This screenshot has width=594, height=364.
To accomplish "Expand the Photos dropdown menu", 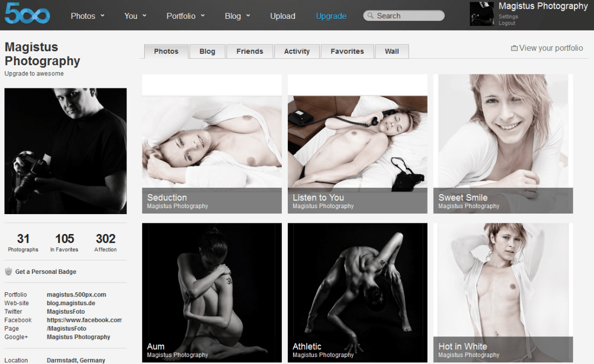I will 87,16.
